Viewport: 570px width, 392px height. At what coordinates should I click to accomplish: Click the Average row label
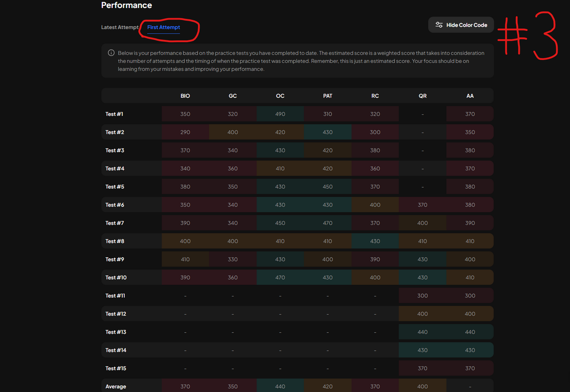point(116,387)
